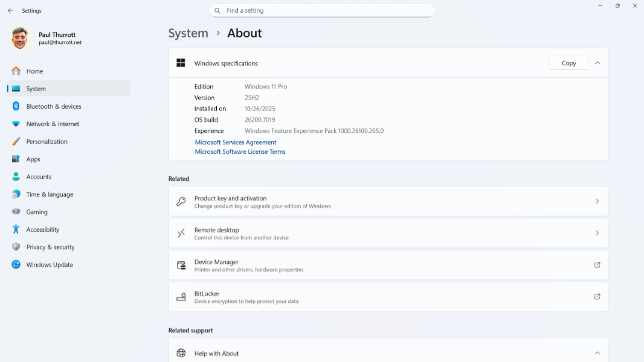
Task: Open Microsoft Software License Terms
Action: 239,151
